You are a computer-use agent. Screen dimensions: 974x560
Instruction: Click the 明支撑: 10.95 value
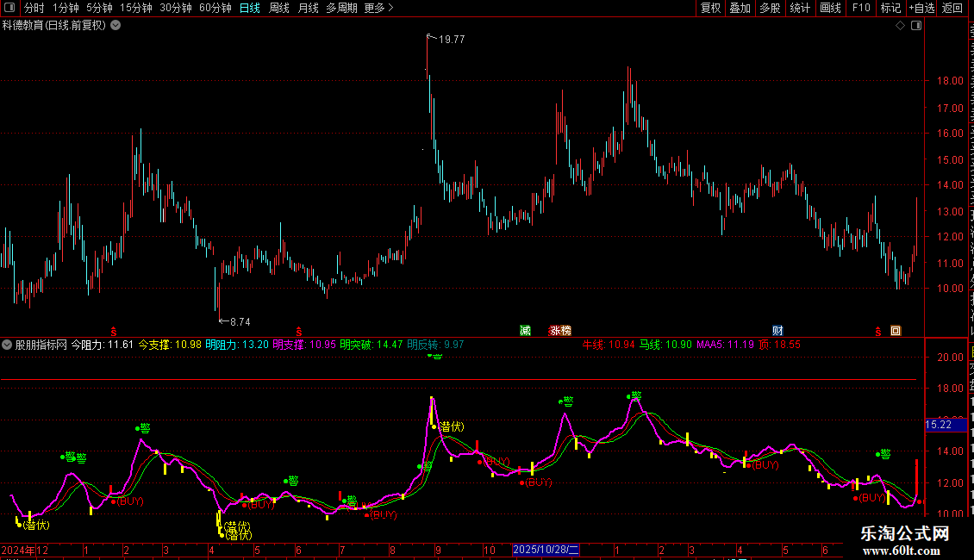(x=303, y=345)
